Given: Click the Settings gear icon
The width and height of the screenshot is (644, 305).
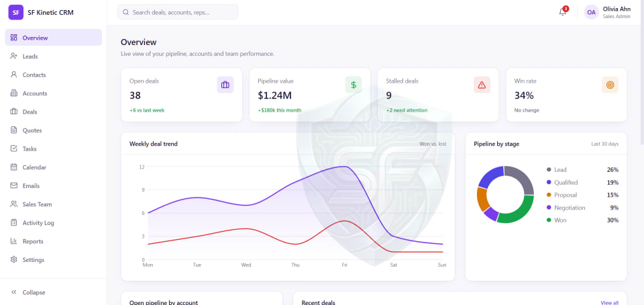Looking at the screenshot, I should (14, 260).
